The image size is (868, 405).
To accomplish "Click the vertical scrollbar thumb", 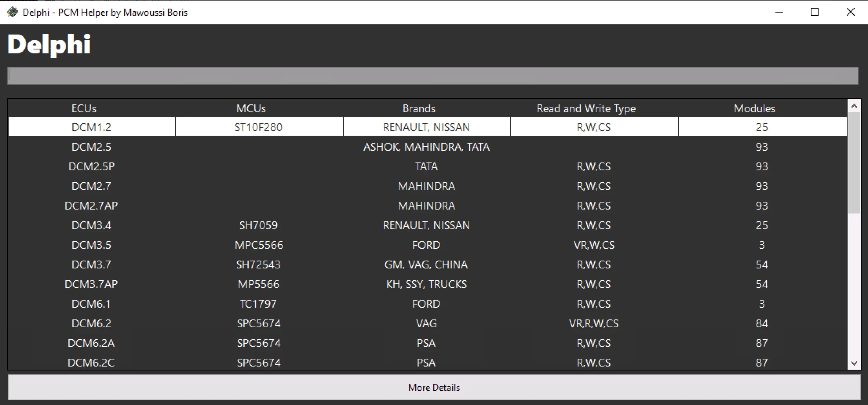I will [854, 163].
